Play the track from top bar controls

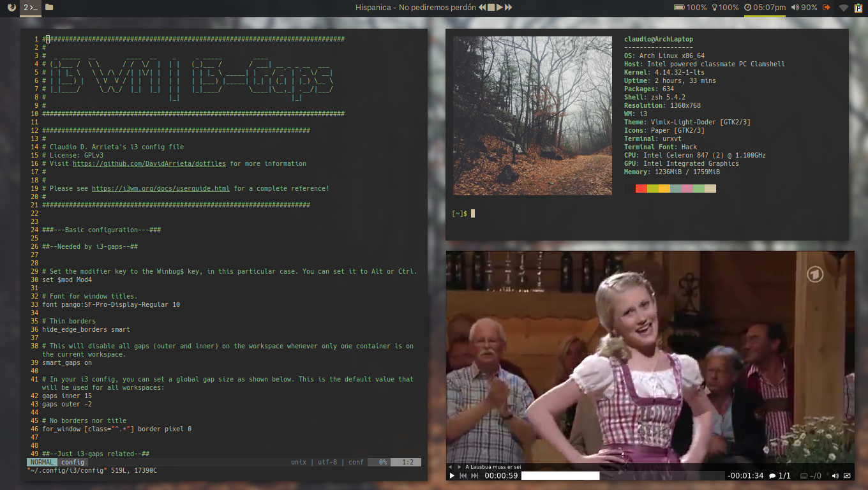pyautogui.click(x=500, y=7)
